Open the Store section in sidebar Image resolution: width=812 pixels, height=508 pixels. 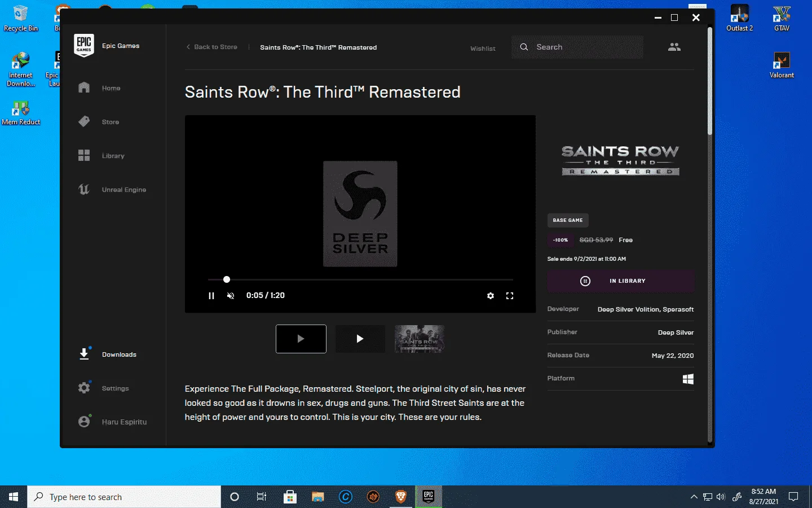pyautogui.click(x=111, y=122)
